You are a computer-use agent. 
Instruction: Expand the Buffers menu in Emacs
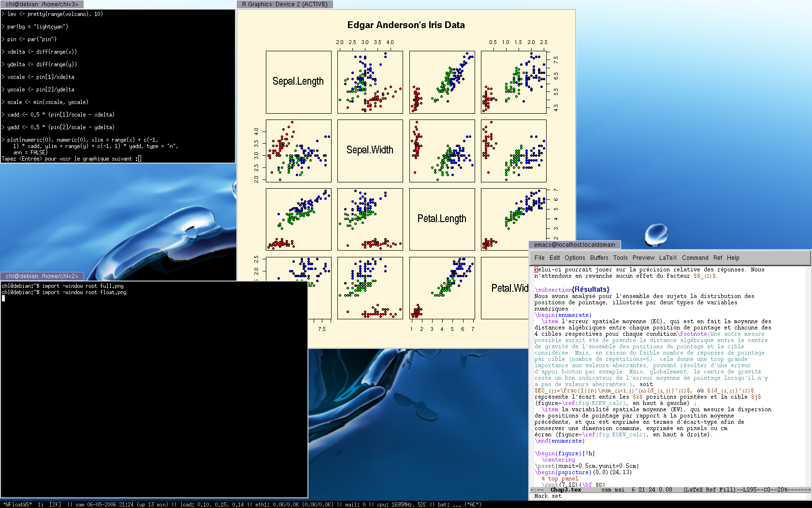(599, 258)
